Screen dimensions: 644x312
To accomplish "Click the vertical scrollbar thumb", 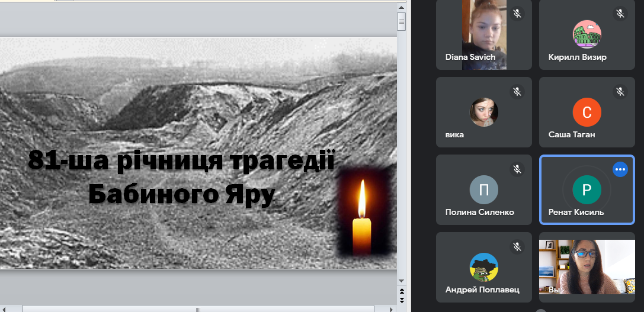I will click(401, 22).
